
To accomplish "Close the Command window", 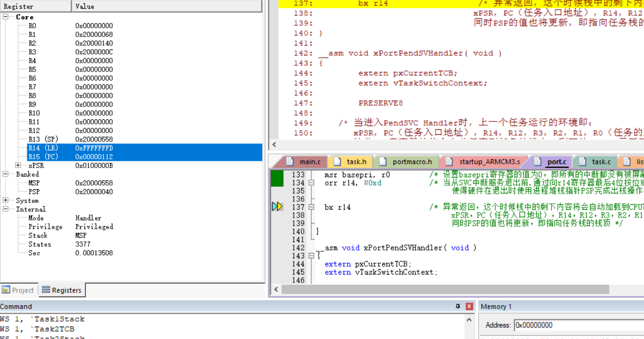I will click(469, 307).
